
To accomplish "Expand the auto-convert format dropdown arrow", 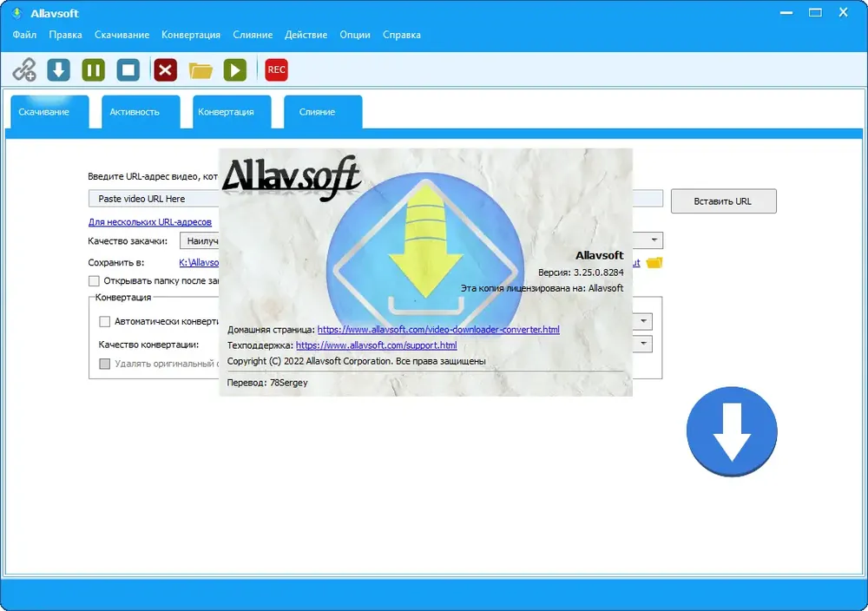I will 643,321.
